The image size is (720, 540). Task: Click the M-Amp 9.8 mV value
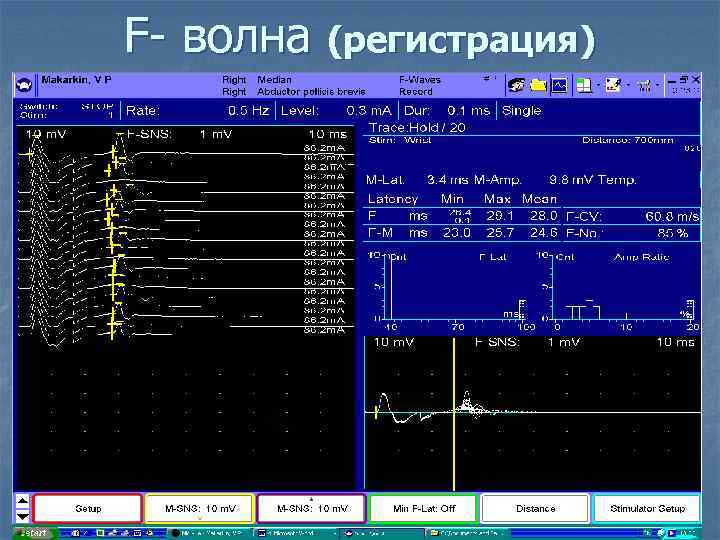569,180
